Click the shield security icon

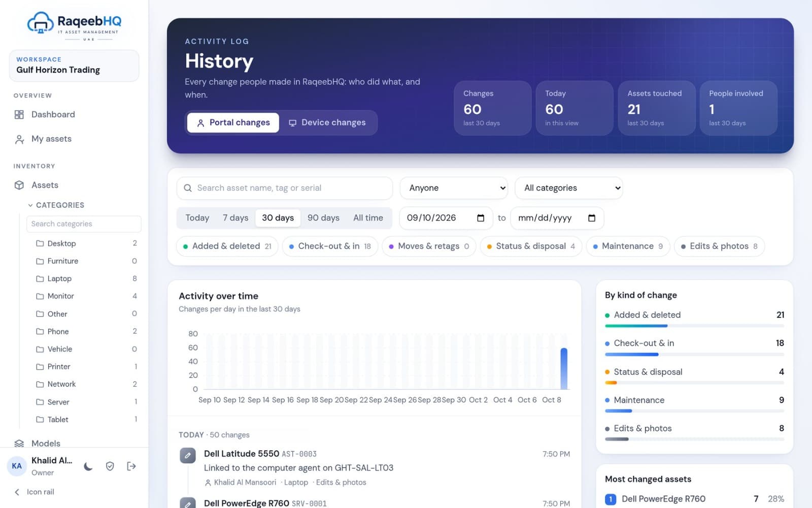click(x=110, y=466)
